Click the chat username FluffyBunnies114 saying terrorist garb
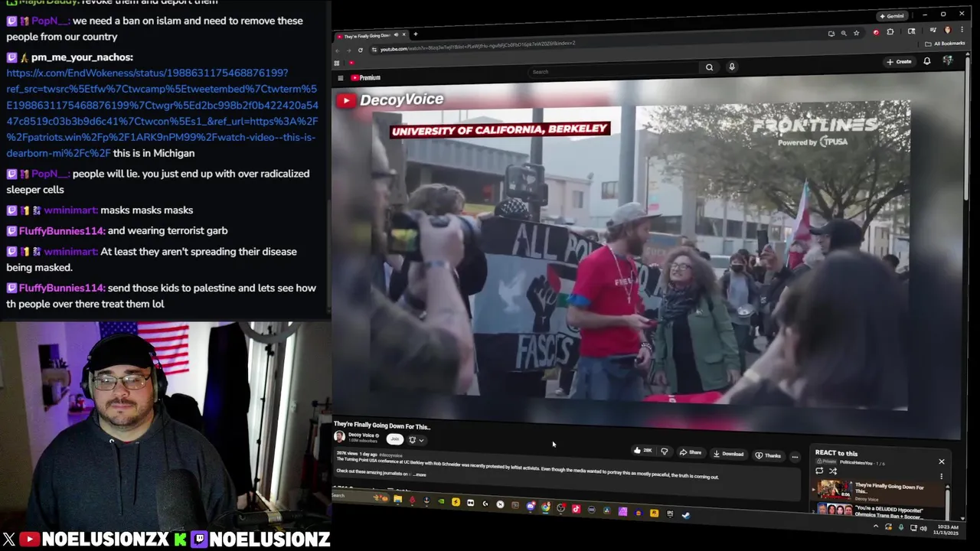This screenshot has height=551, width=980. pyautogui.click(x=63, y=230)
